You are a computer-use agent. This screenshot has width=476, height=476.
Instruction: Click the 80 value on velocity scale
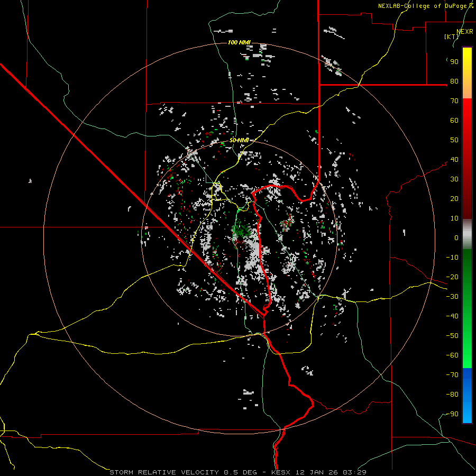(x=454, y=81)
